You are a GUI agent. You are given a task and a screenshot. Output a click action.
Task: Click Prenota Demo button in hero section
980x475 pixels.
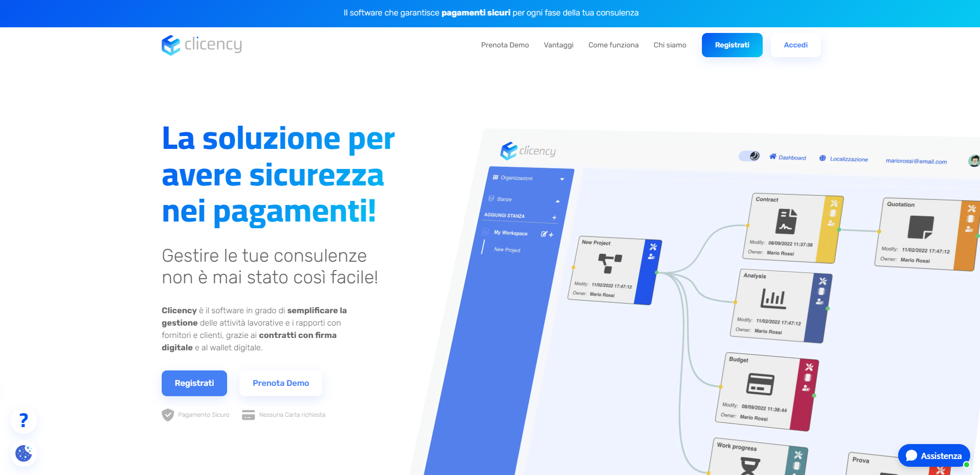coord(281,383)
